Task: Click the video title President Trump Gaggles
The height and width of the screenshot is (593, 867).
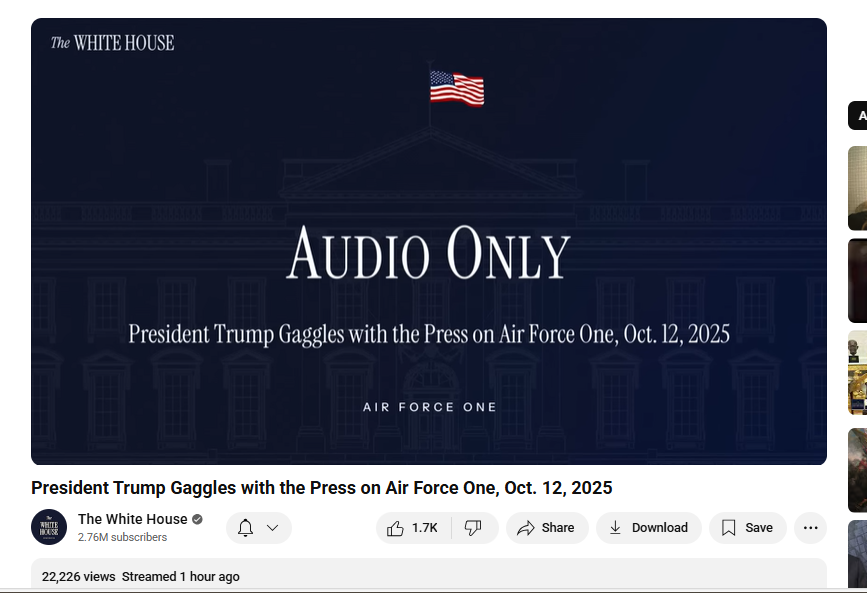Action: (322, 488)
